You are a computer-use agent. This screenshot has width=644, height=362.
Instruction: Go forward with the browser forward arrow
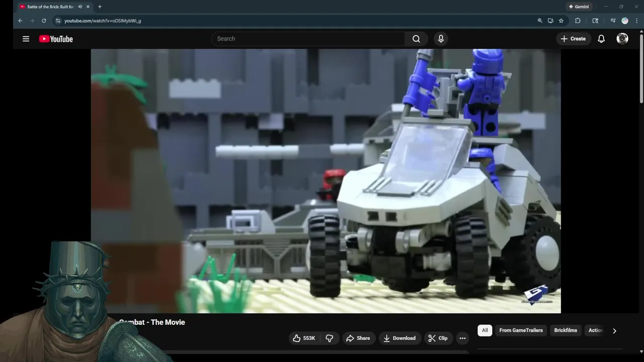tap(32, 21)
